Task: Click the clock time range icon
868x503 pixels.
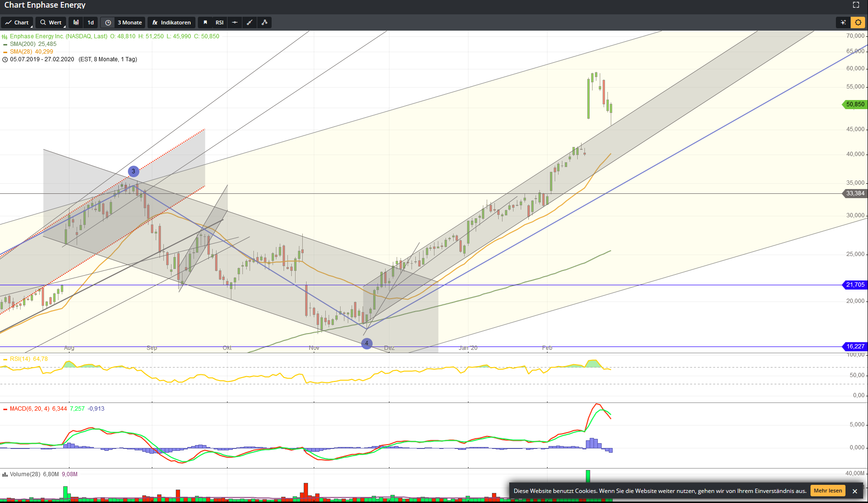Action: click(x=108, y=22)
